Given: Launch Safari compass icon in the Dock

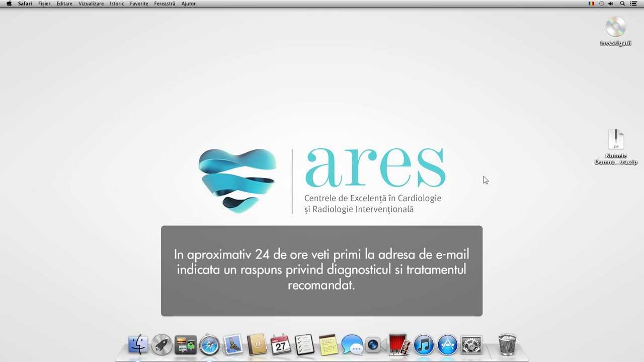Looking at the screenshot, I should [x=209, y=345].
